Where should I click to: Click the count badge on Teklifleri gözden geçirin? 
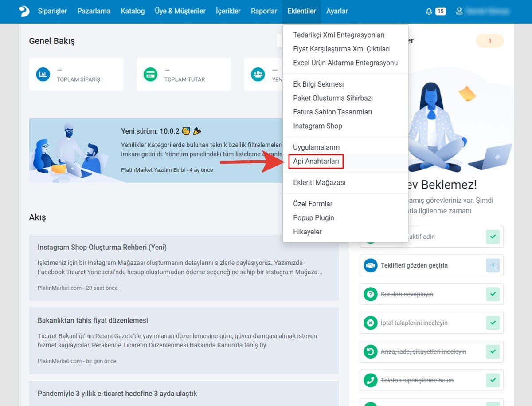click(x=493, y=265)
